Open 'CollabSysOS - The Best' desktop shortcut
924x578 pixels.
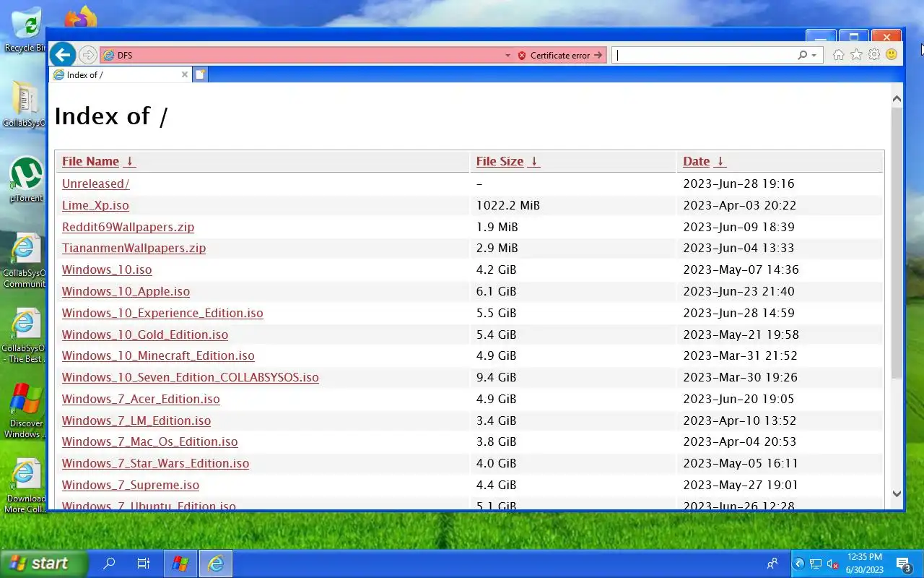(x=25, y=336)
